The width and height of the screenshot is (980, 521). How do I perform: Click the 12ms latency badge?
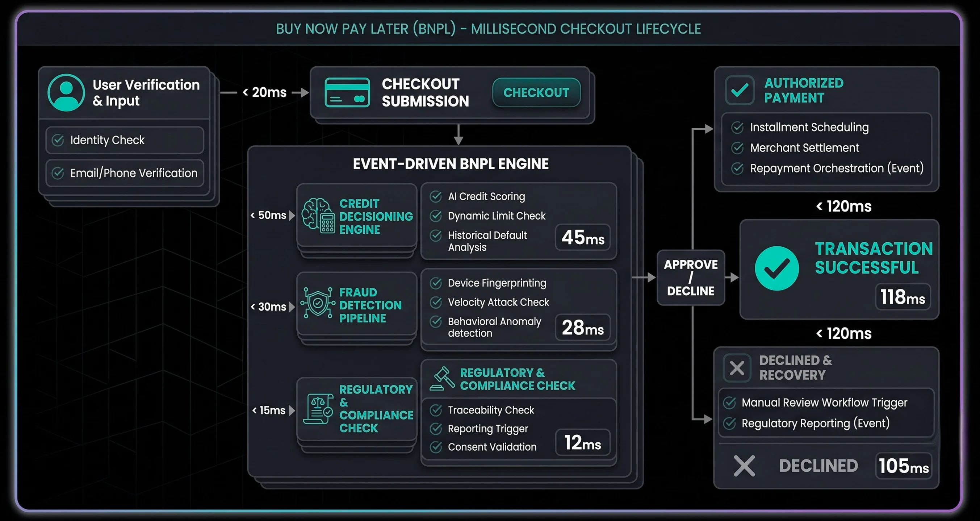click(x=583, y=442)
